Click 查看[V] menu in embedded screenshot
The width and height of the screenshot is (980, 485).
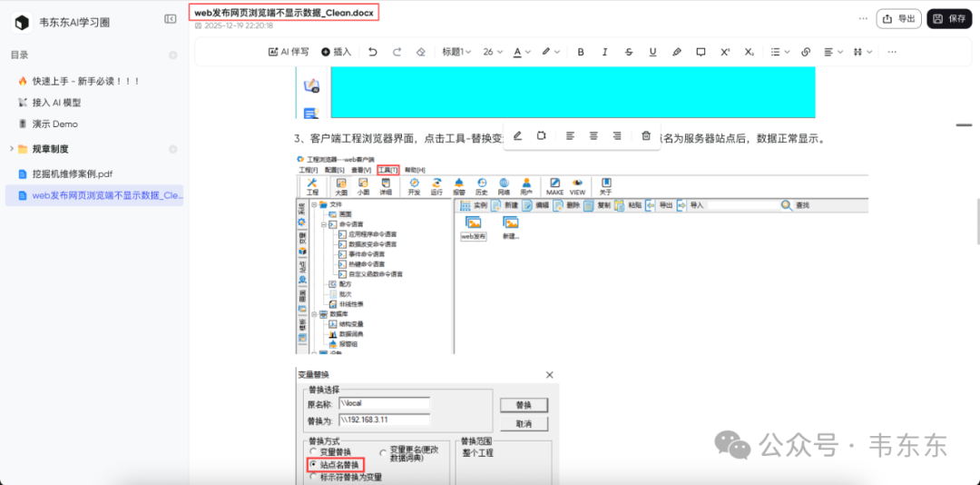tap(360, 170)
